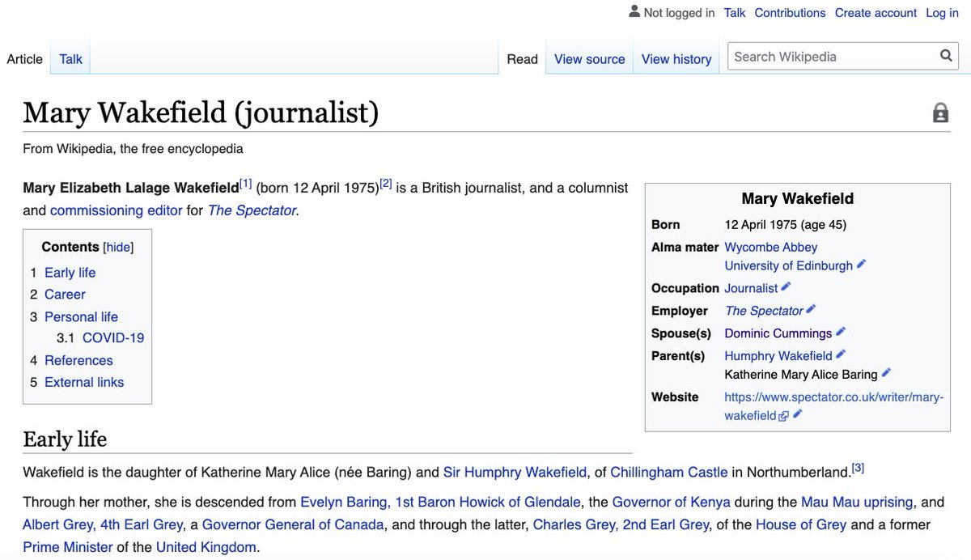Jump to the COVID-19 subsection in contents
Screen dimensions: 971x560
[113, 337]
